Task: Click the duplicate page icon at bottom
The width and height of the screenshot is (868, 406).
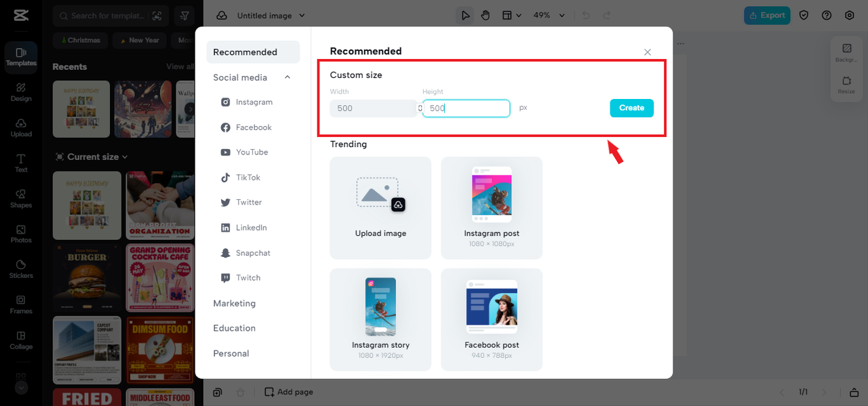Action: (217, 392)
